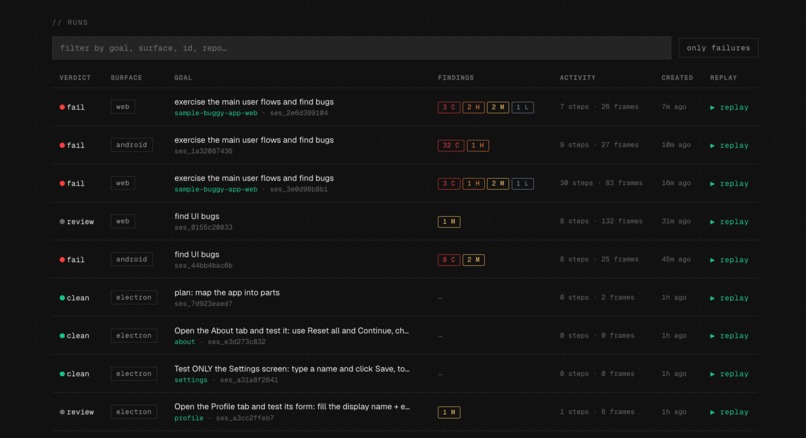
Task: Click the 1 H badge next to 32 C
Action: [478, 145]
